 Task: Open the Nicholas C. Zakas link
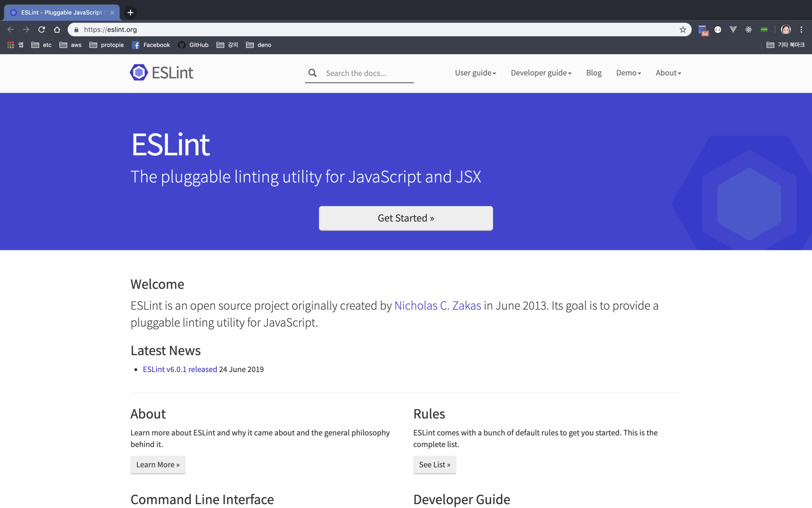[437, 306]
